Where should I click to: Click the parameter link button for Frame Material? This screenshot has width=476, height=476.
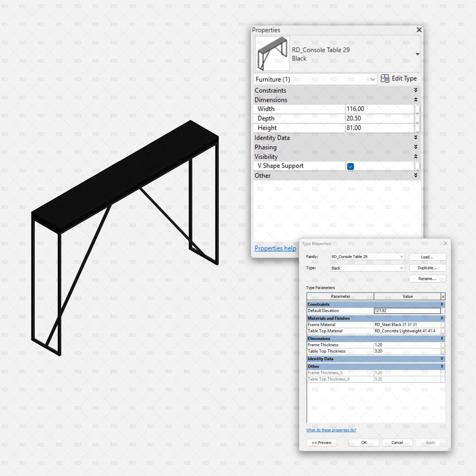[x=443, y=324]
